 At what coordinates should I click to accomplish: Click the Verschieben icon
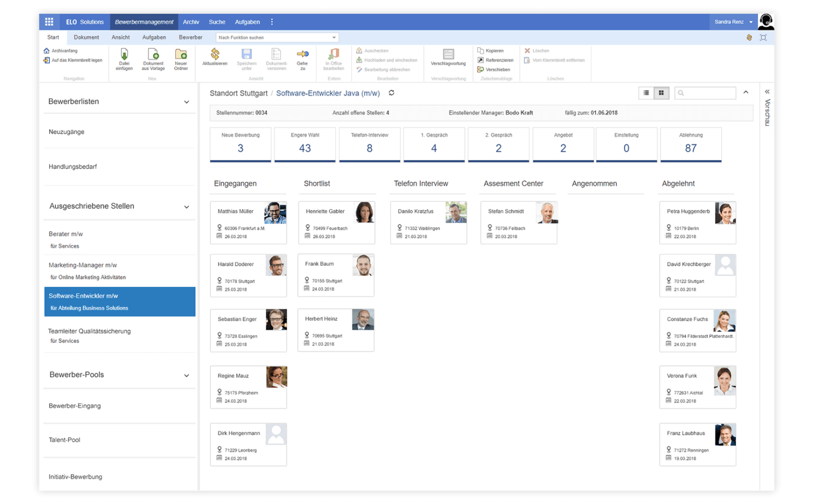[x=480, y=70]
